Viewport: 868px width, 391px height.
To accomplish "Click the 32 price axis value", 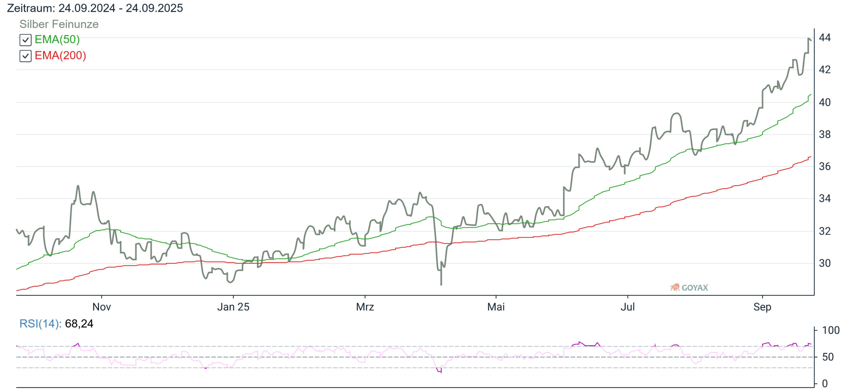I will [825, 231].
